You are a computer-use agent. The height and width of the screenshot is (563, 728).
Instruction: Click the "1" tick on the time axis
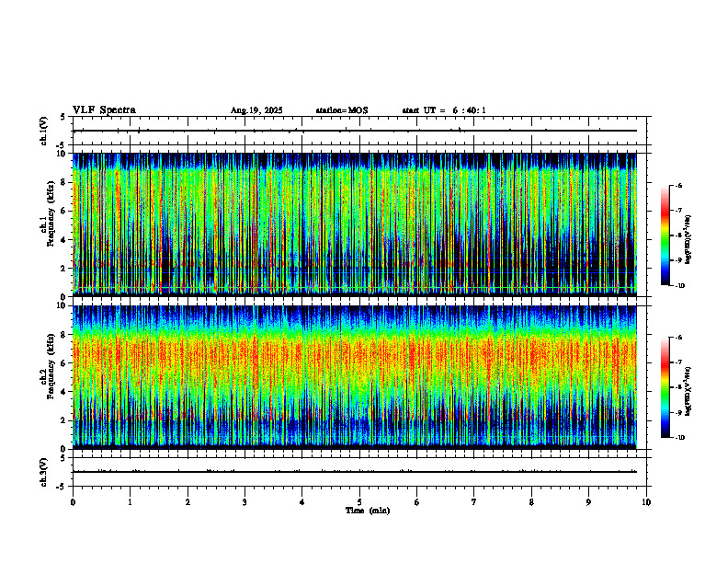[130, 502]
